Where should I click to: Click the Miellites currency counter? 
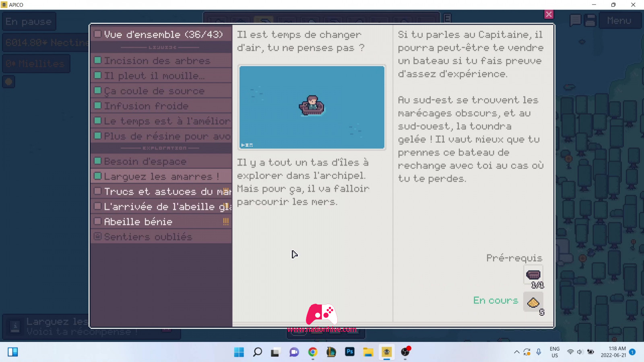36,64
